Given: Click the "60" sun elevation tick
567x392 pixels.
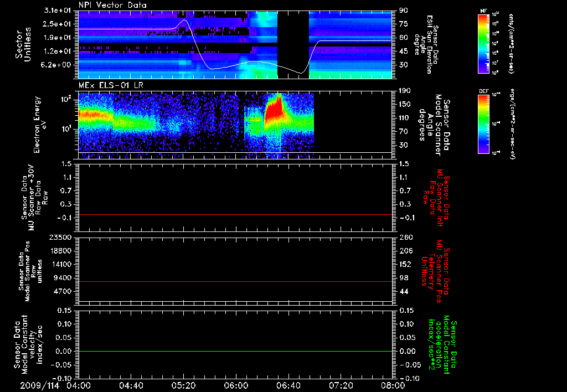Looking at the screenshot, I should (x=404, y=38).
